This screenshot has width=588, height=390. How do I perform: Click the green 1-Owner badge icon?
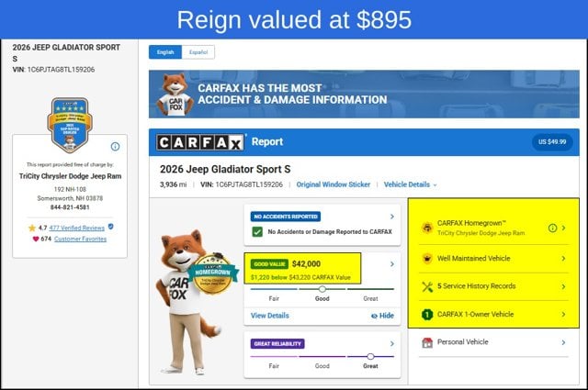(x=427, y=315)
